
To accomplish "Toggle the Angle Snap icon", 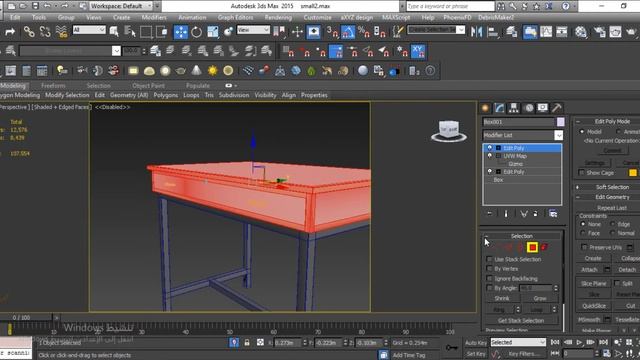I will coord(348,31).
